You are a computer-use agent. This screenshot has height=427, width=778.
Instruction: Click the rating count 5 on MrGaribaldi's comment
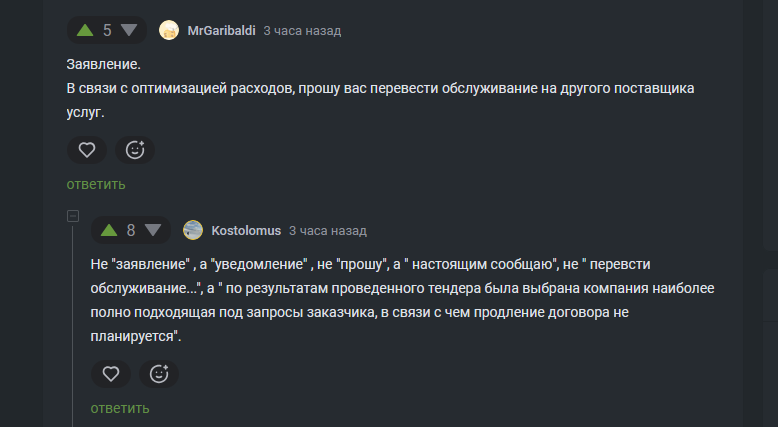(x=107, y=31)
